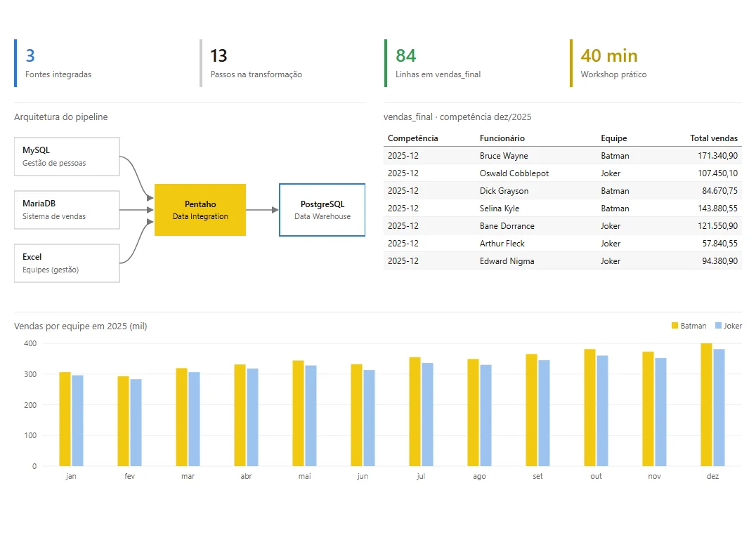Click the Joker bar for mai
This screenshot has height=542, width=756.
pos(311,416)
